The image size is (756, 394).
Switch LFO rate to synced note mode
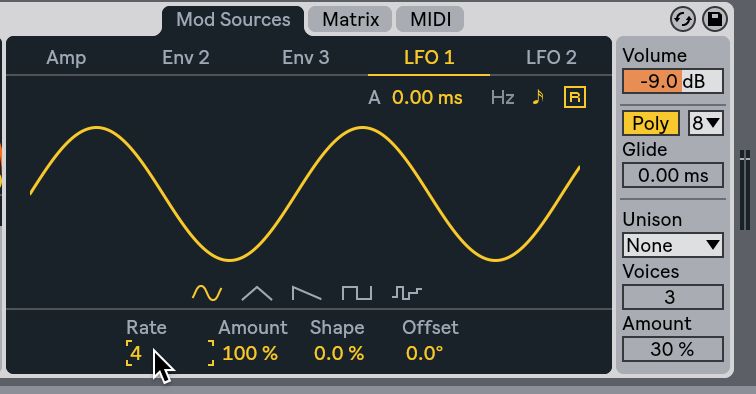[x=538, y=97]
